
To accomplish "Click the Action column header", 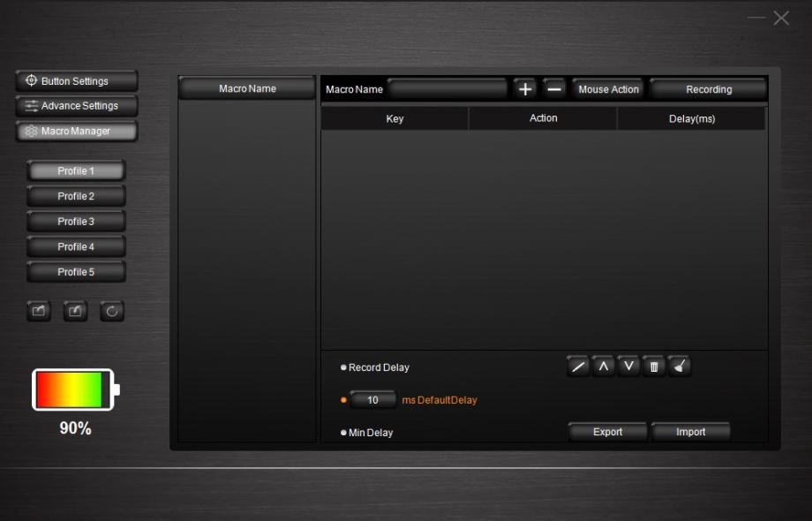I will click(543, 118).
